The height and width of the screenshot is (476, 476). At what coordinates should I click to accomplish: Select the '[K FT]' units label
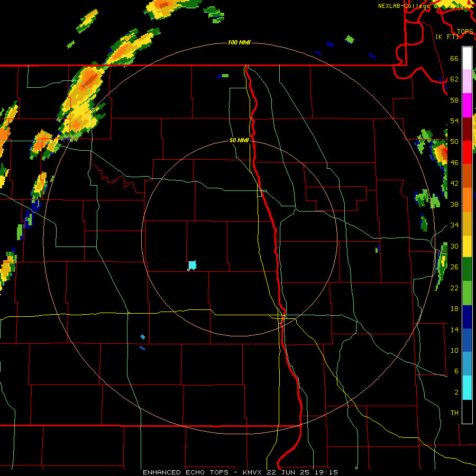pos(447,36)
